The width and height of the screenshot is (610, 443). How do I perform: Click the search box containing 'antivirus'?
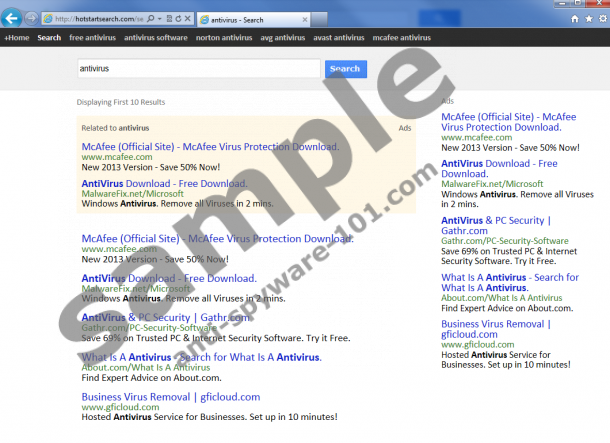[x=198, y=69]
